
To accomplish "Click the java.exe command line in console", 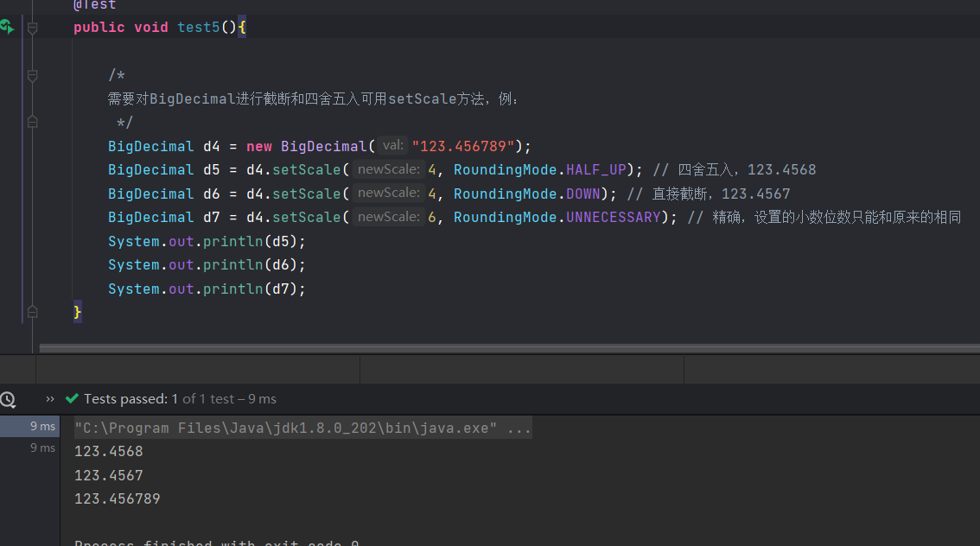I will pos(303,428).
